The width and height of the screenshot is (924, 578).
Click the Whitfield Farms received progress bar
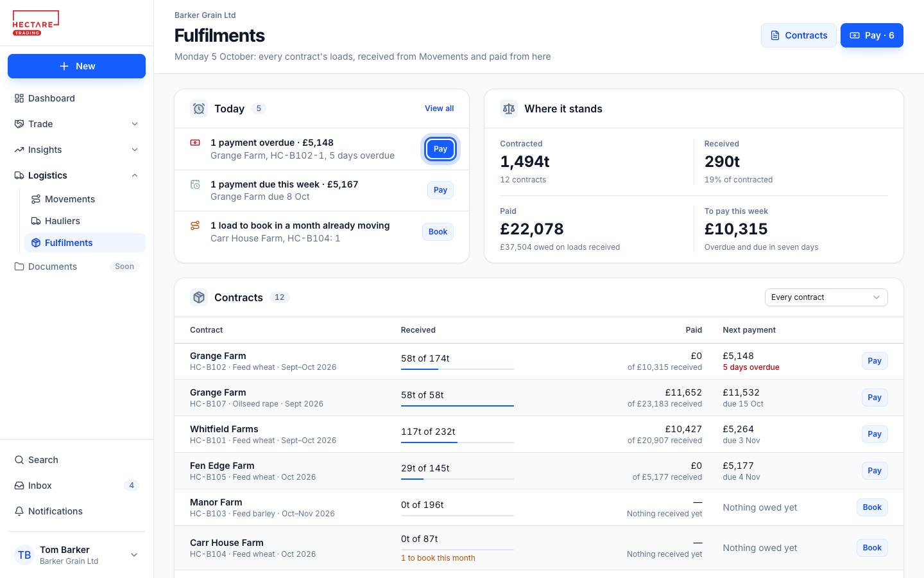pyautogui.click(x=458, y=442)
